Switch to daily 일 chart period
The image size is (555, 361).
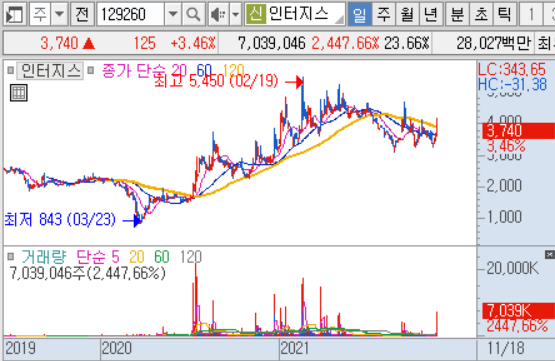pyautogui.click(x=360, y=15)
